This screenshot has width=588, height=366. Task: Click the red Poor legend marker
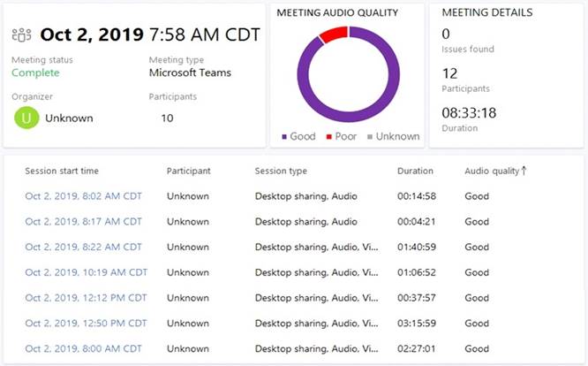[x=329, y=137]
